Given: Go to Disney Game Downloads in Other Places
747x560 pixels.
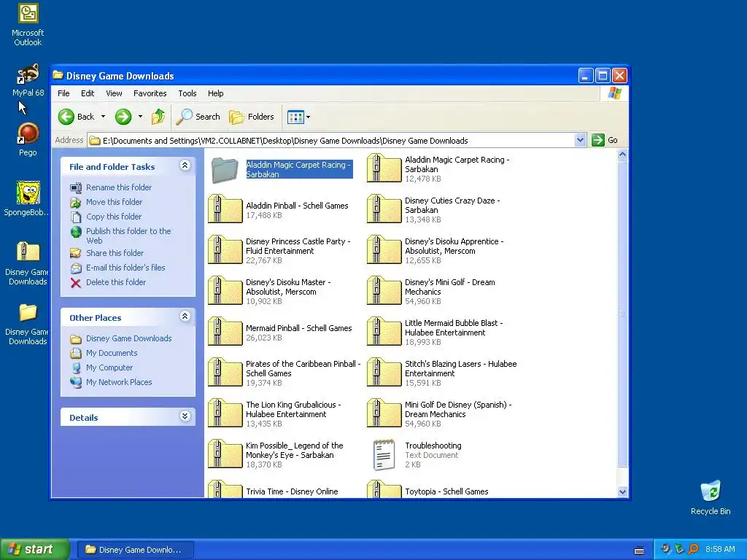Looking at the screenshot, I should pyautogui.click(x=128, y=338).
